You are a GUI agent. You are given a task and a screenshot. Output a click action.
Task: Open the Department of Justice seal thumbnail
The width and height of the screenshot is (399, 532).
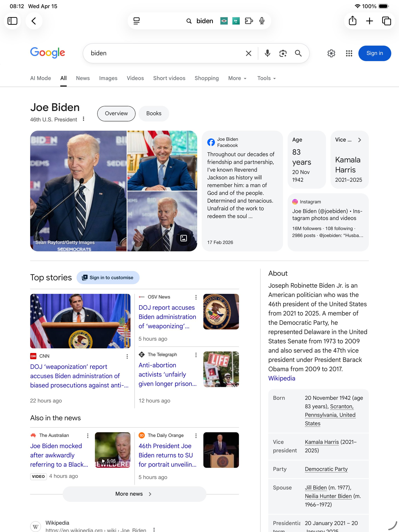221,311
